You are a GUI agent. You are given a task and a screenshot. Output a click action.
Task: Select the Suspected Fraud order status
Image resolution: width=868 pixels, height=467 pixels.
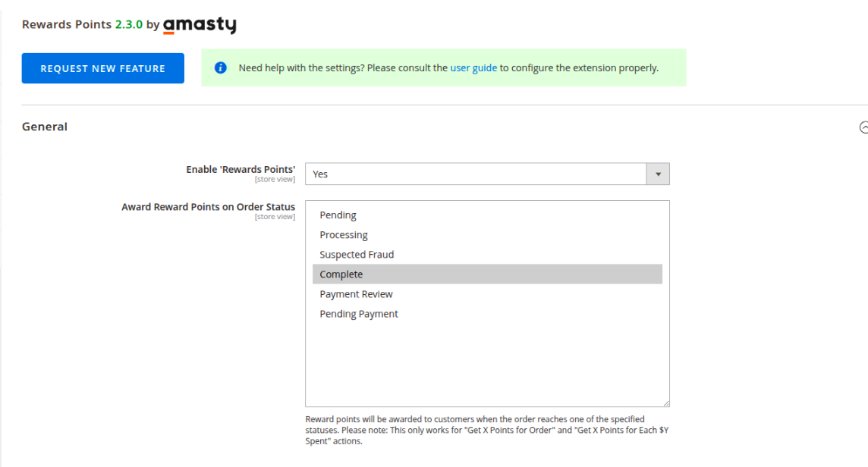(487, 255)
